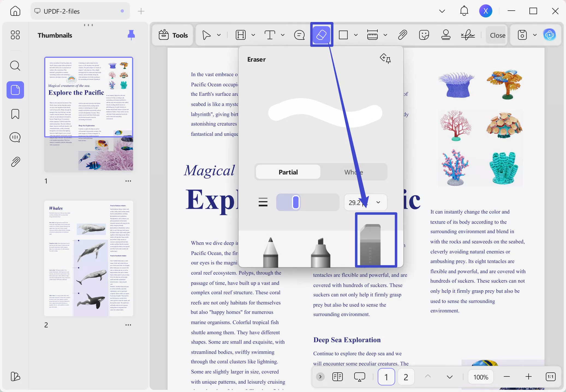Open the Sticky note comment tool
This screenshot has height=392, width=566.
(299, 35)
